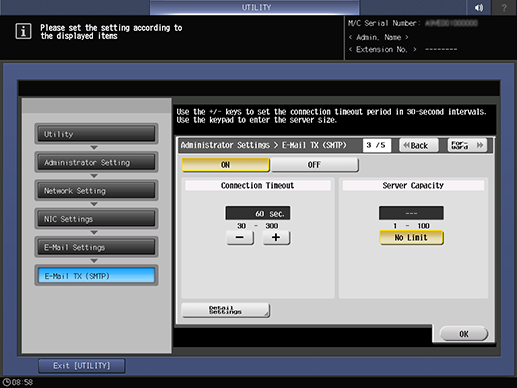Screen dimensions: 517x388
Task: Go to the previous page with Back
Action: 419,145
